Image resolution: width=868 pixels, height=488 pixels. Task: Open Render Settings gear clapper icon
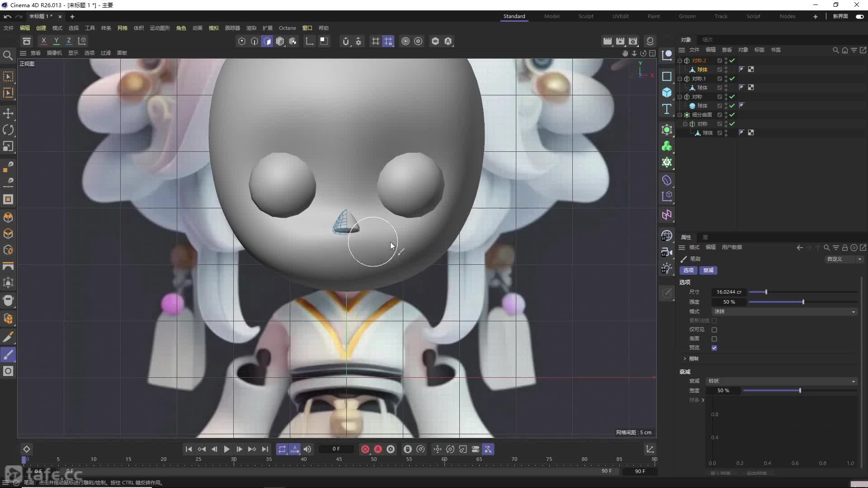tap(633, 41)
